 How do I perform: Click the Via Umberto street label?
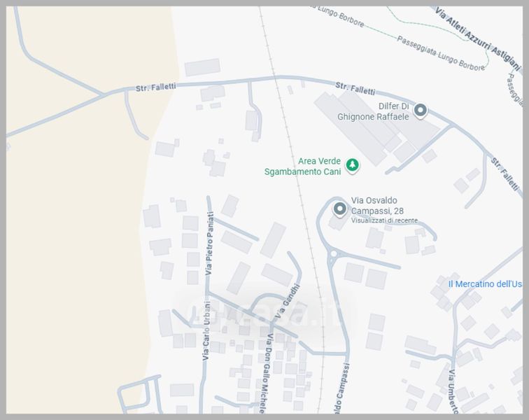(453, 391)
